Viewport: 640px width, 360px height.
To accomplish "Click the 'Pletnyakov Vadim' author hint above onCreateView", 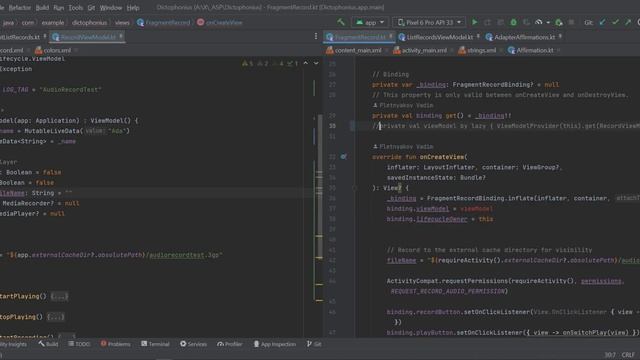I will (403, 147).
